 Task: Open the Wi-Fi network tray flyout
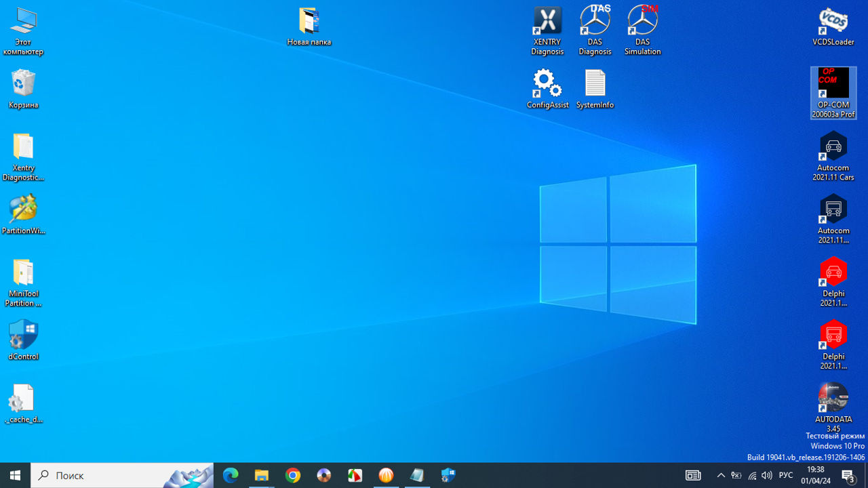tap(752, 475)
